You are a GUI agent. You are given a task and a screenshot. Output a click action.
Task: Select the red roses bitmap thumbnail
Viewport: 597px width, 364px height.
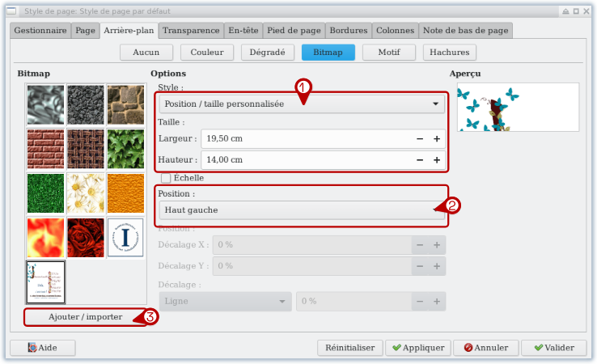[x=86, y=236]
